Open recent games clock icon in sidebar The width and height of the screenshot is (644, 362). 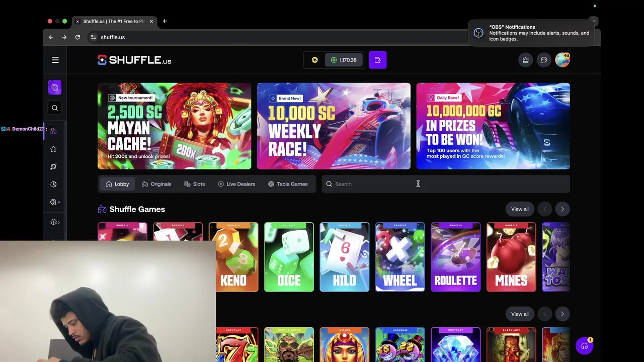tap(53, 184)
